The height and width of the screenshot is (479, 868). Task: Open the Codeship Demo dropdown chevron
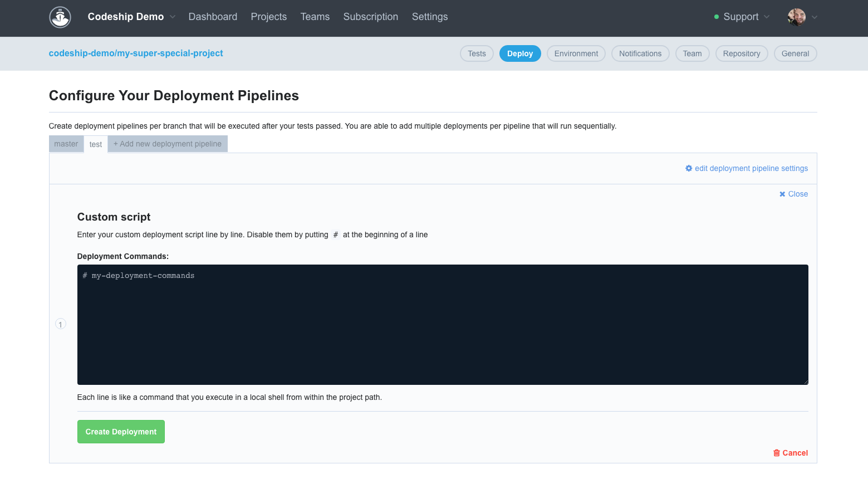click(173, 17)
